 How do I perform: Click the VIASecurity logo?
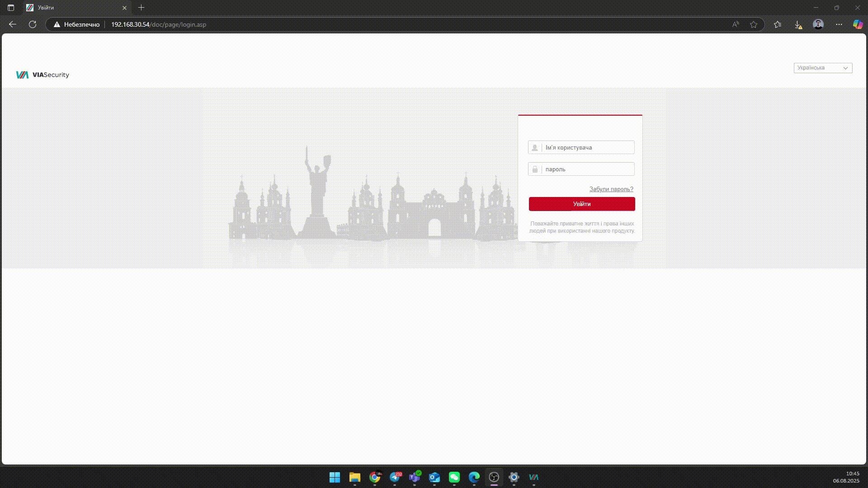[x=42, y=75]
